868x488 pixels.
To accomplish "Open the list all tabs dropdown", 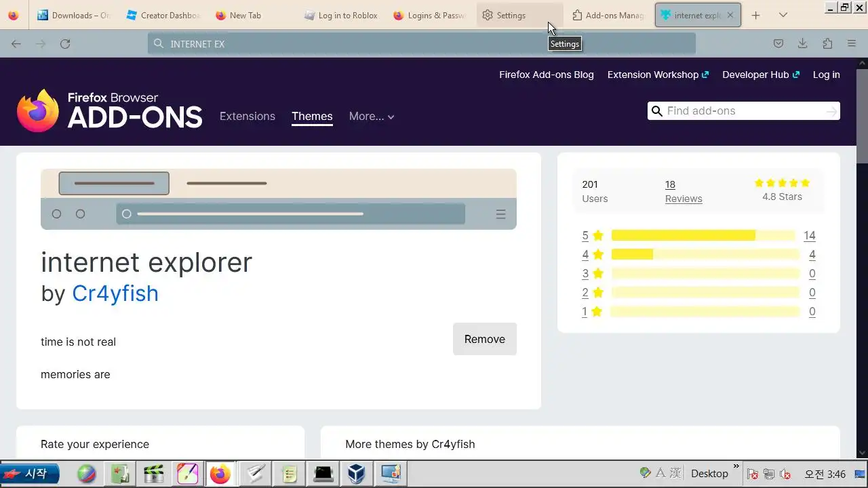I will 783,15.
